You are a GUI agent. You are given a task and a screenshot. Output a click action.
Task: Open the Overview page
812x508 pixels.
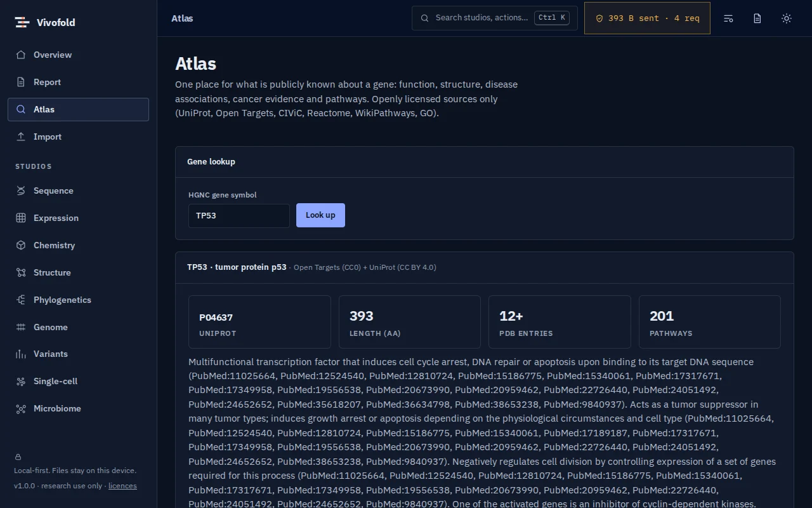click(x=79, y=55)
